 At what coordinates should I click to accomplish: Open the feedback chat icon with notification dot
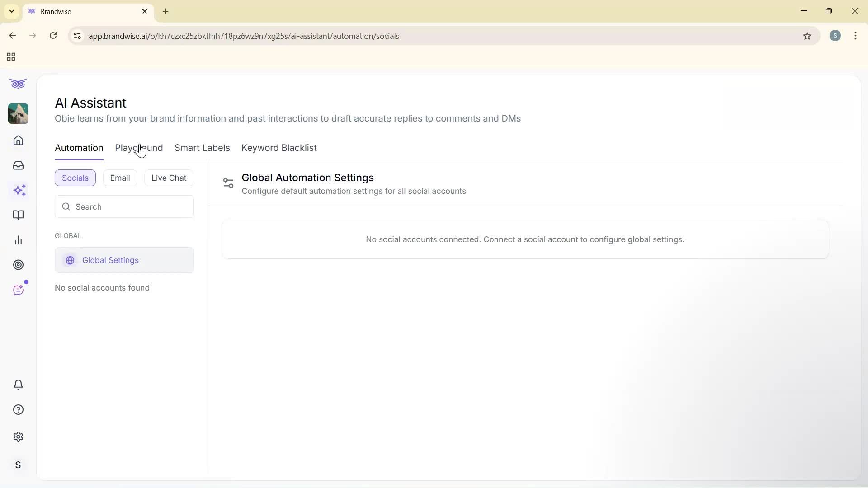[x=19, y=290]
